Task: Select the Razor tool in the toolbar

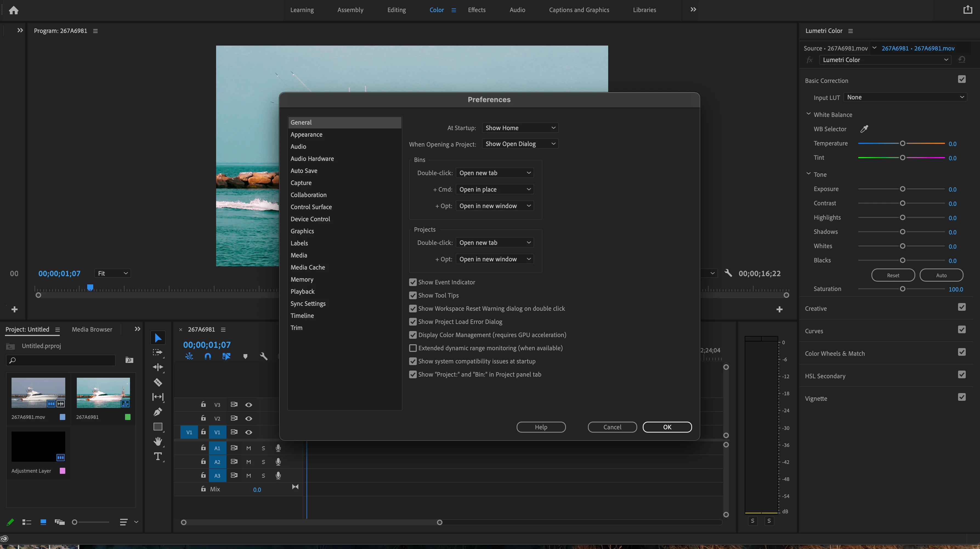Action: pyautogui.click(x=157, y=382)
